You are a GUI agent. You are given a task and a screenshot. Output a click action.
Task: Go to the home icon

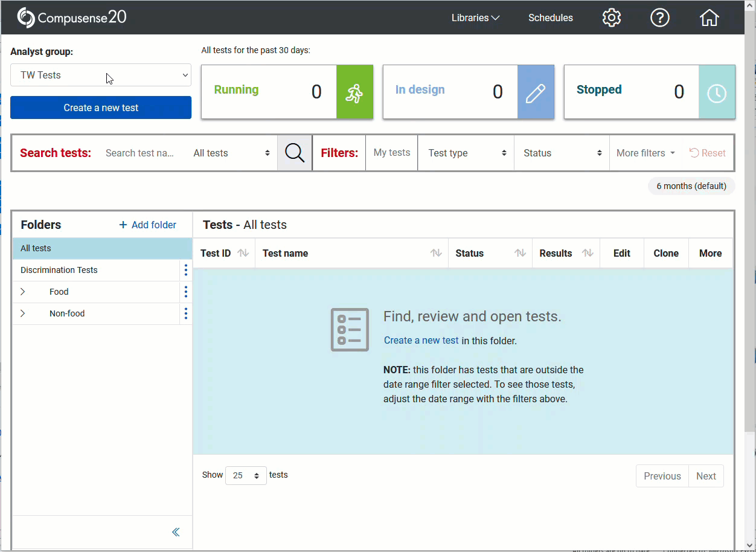tap(710, 18)
